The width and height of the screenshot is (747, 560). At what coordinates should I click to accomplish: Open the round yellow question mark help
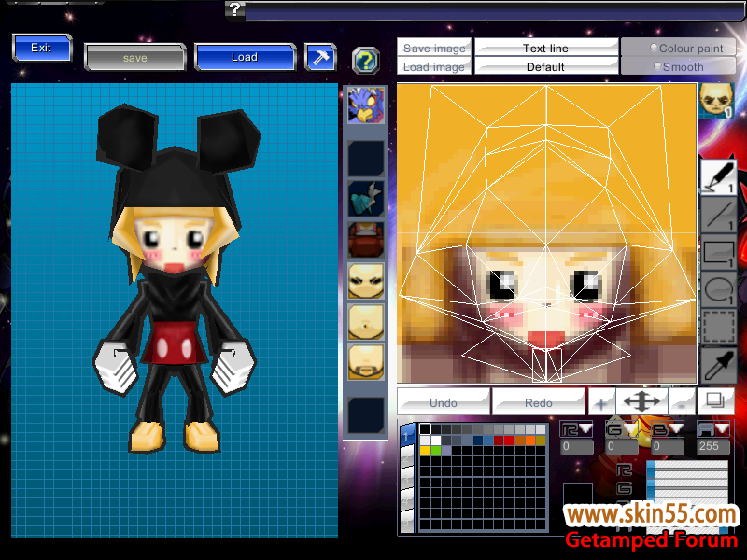(366, 61)
